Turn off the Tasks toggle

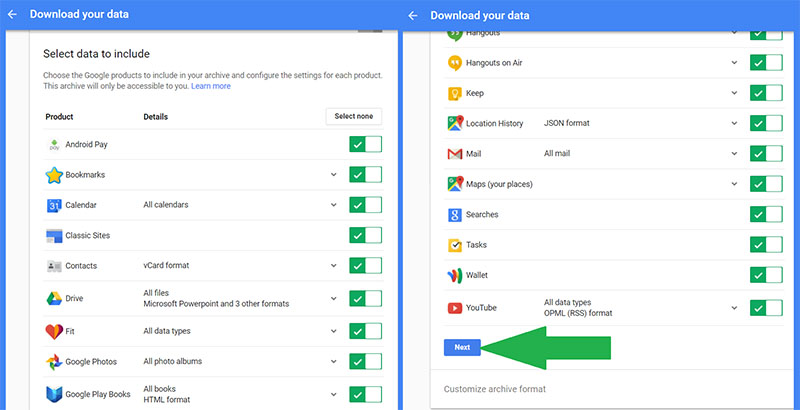(766, 245)
